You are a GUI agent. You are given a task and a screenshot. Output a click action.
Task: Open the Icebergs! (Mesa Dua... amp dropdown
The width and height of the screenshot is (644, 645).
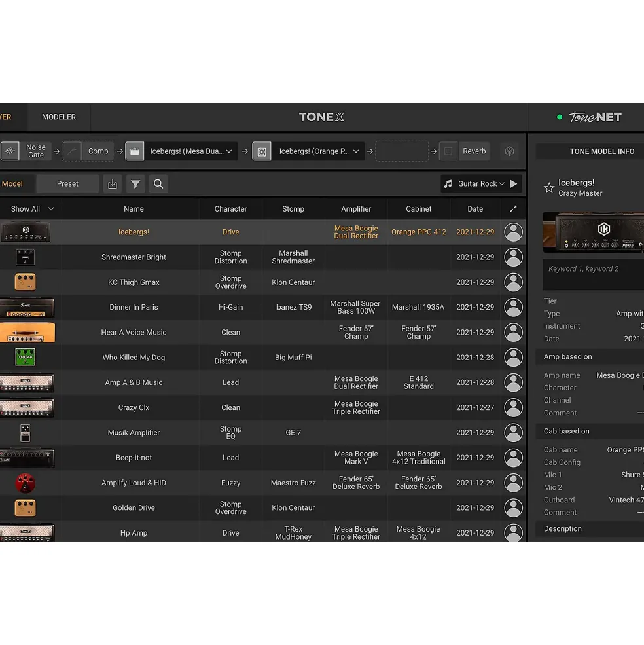coord(191,151)
